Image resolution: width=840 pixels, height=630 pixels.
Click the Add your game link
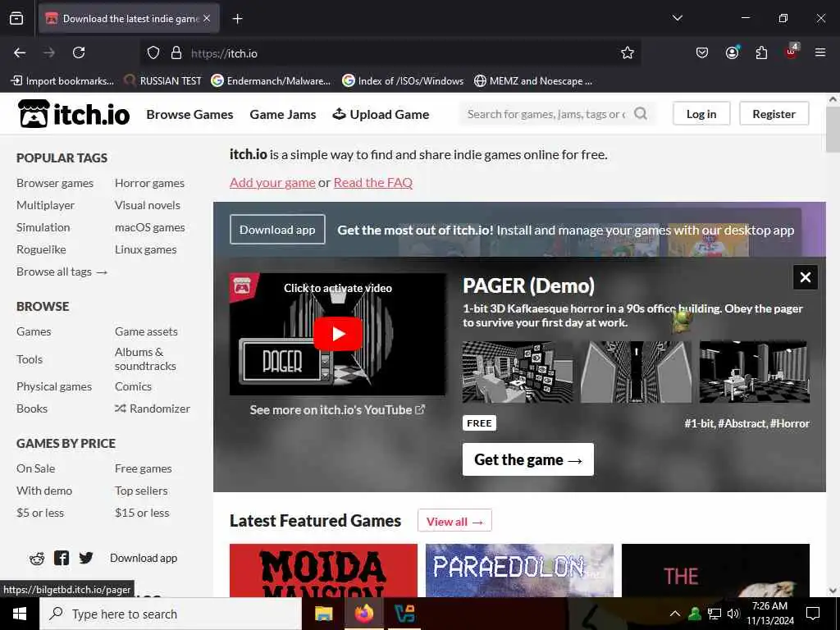click(x=272, y=183)
